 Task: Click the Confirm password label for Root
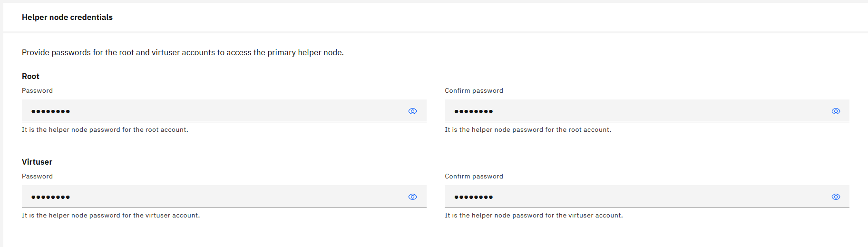[474, 90]
